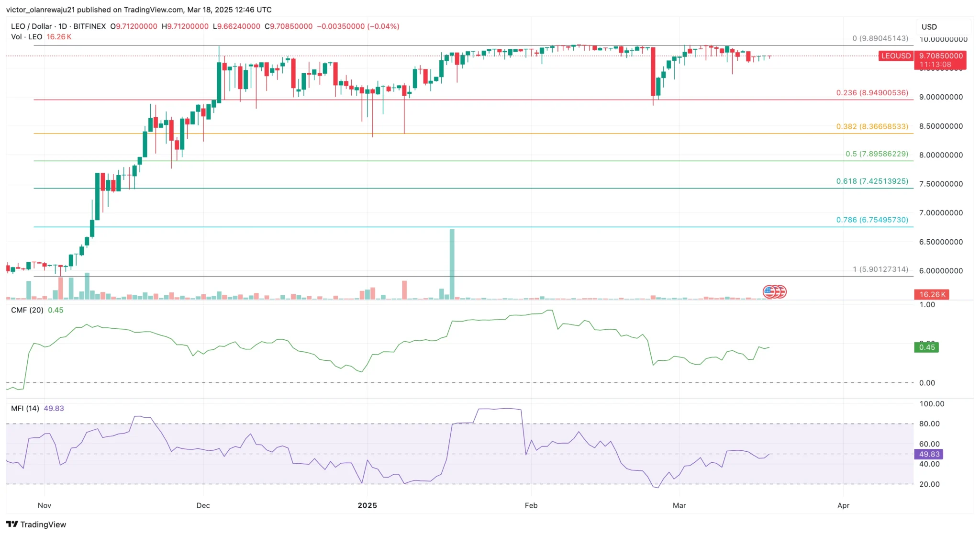The image size is (980, 535).
Task: Click the green 0.45 CMF value marker
Action: pyautogui.click(x=926, y=348)
